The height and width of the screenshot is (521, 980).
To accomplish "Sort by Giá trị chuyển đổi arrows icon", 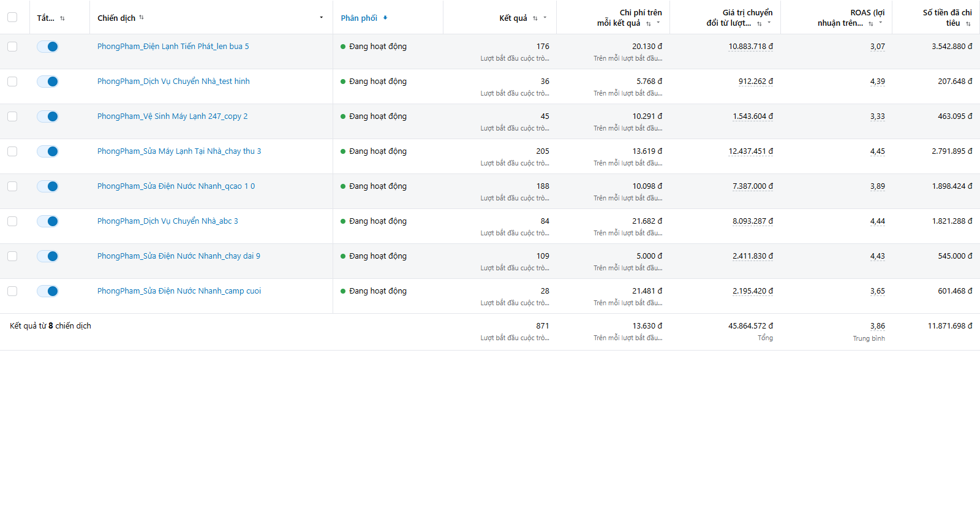I will click(x=759, y=23).
